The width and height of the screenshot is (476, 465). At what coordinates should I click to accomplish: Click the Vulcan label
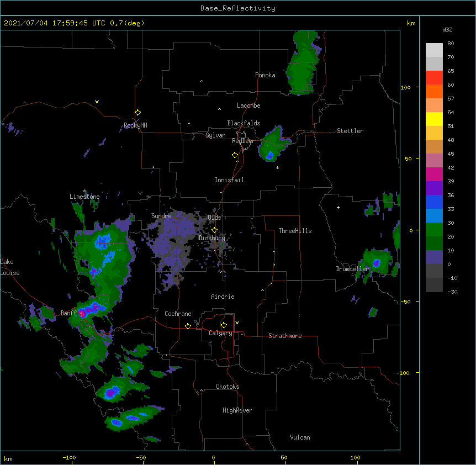click(300, 437)
